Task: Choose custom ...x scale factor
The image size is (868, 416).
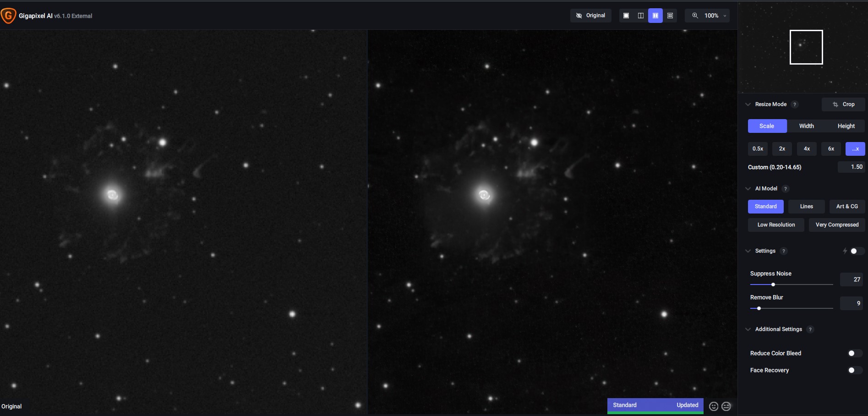Action: [855, 149]
